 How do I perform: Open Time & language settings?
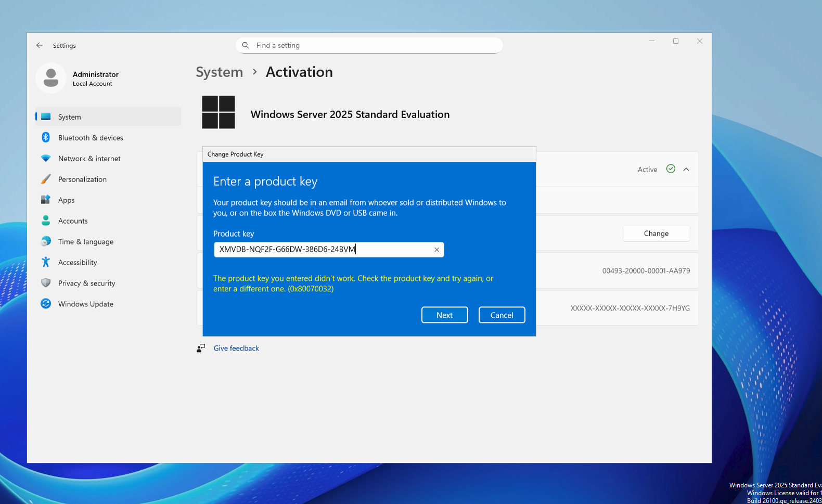tap(85, 242)
